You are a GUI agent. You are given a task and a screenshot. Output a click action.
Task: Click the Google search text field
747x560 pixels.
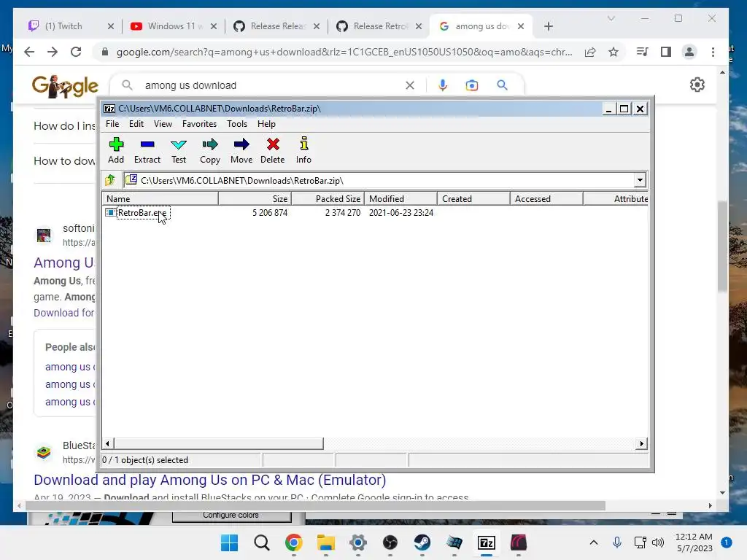[x=271, y=86]
